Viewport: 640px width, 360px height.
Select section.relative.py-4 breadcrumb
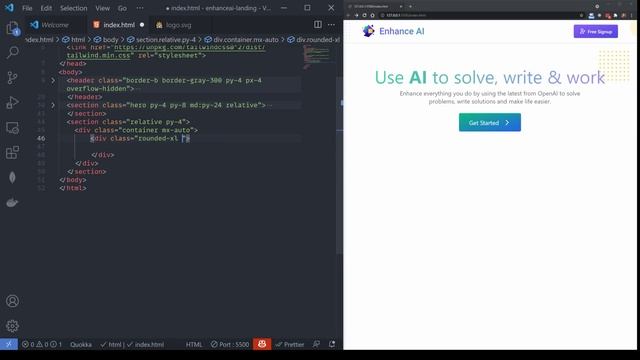162,40
